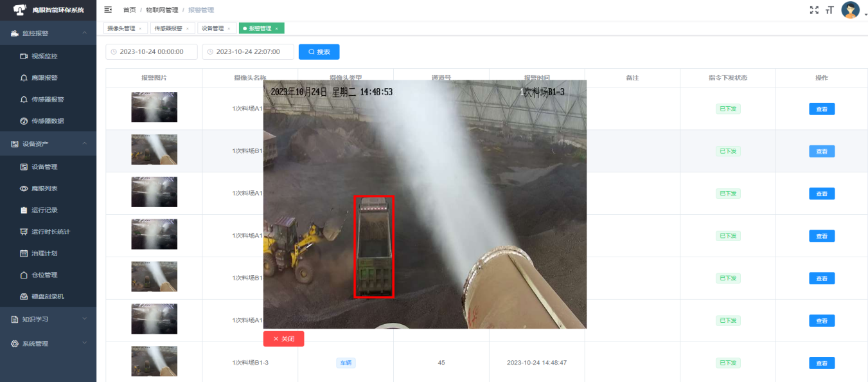Open 治理计划 calendar menu item
Image resolution: width=868 pixels, height=382 pixels.
pos(44,253)
